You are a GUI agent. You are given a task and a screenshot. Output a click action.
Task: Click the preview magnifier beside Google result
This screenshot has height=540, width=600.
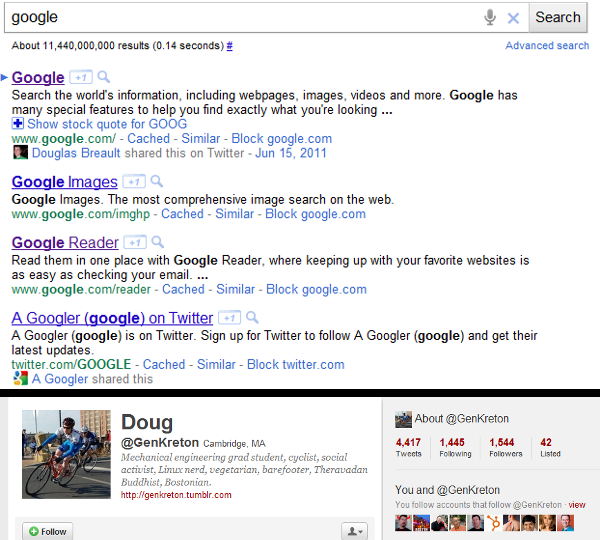[103, 77]
